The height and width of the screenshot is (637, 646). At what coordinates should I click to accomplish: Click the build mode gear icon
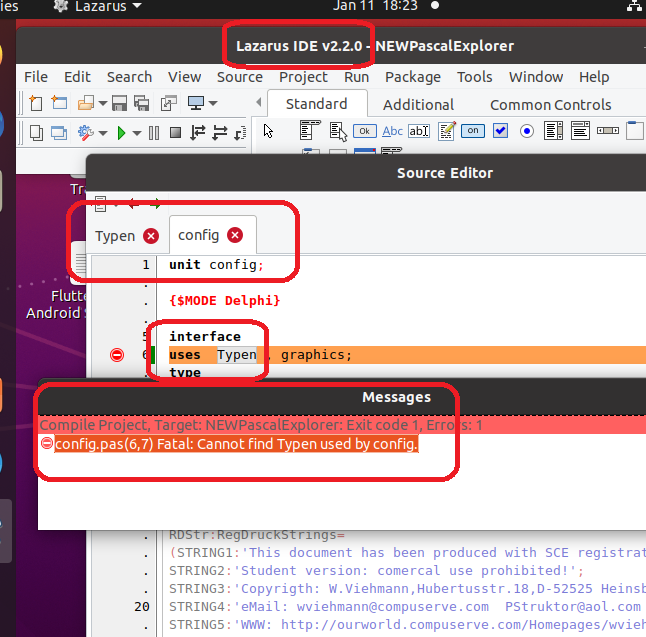pos(86,133)
